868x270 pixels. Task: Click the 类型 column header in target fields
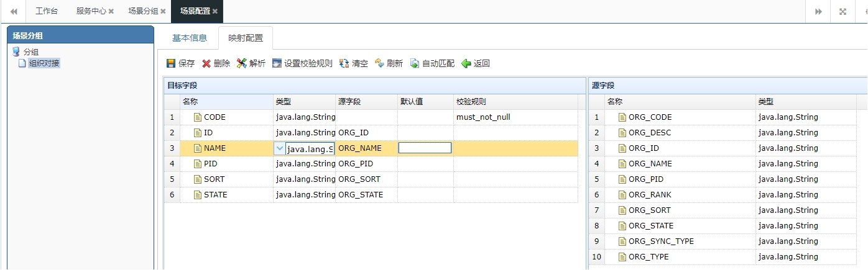(304, 102)
